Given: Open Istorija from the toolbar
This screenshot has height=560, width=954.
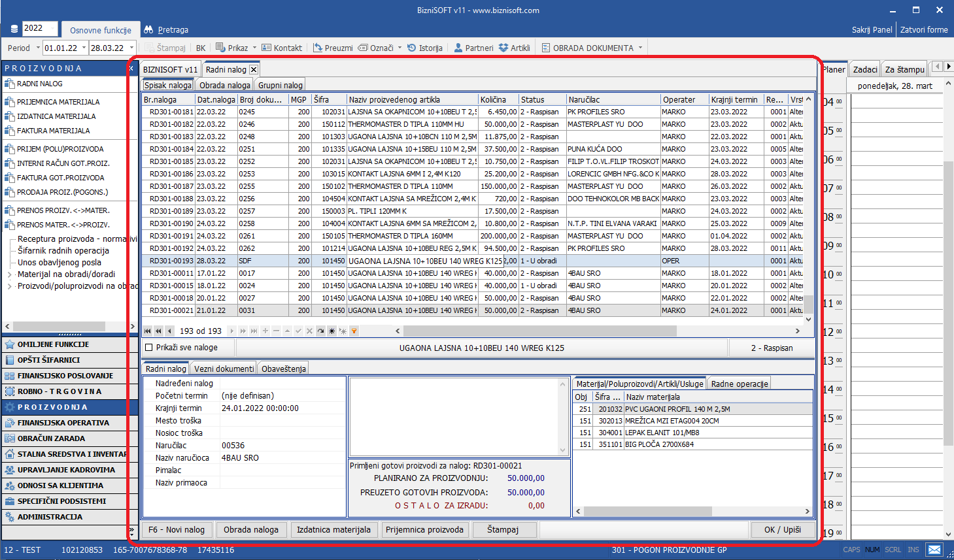Looking at the screenshot, I should point(424,48).
